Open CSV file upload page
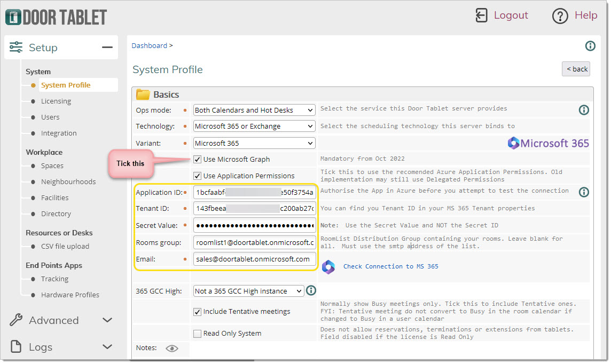The width and height of the screenshot is (611, 364). 65,247
